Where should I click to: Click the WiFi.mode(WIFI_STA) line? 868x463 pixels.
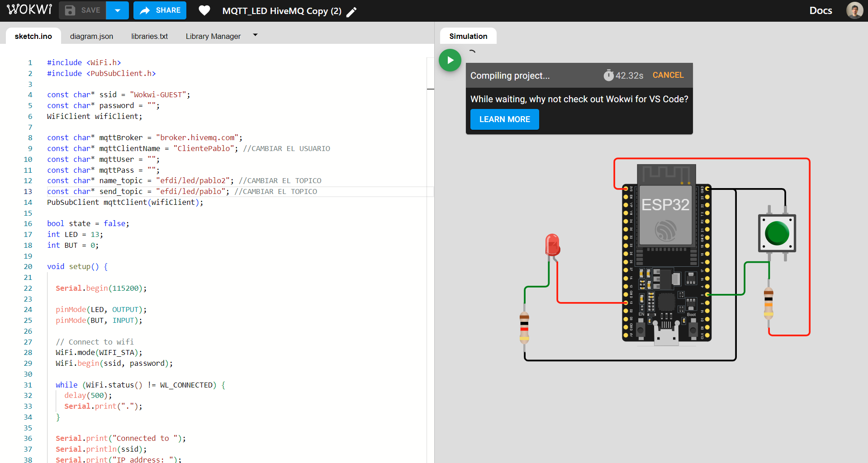click(99, 353)
